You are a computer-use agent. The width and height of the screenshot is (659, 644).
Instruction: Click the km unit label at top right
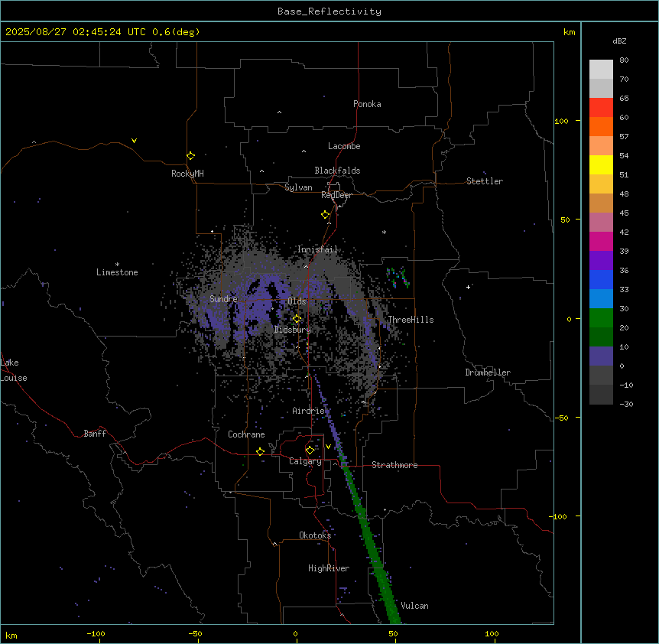[569, 32]
